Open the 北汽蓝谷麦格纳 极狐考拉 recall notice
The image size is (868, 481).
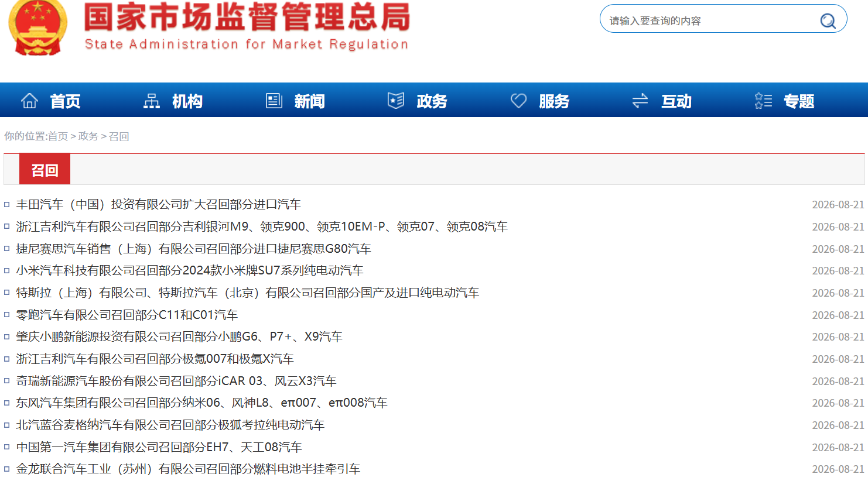170,425
